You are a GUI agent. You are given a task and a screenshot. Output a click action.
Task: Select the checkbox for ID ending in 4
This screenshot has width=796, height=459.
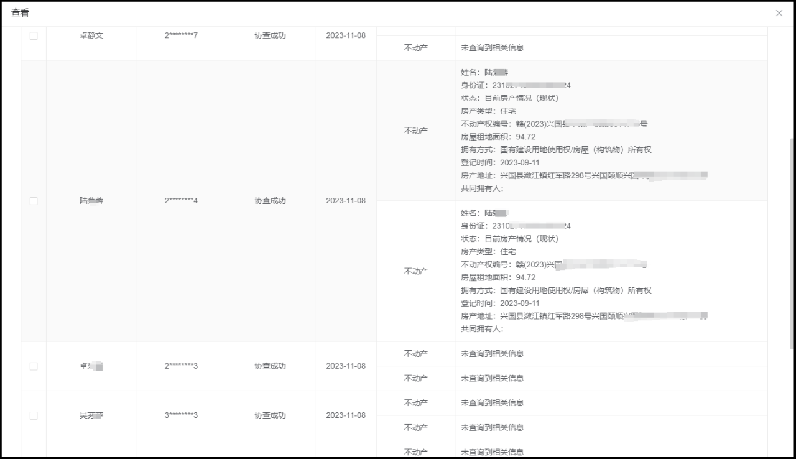34,201
